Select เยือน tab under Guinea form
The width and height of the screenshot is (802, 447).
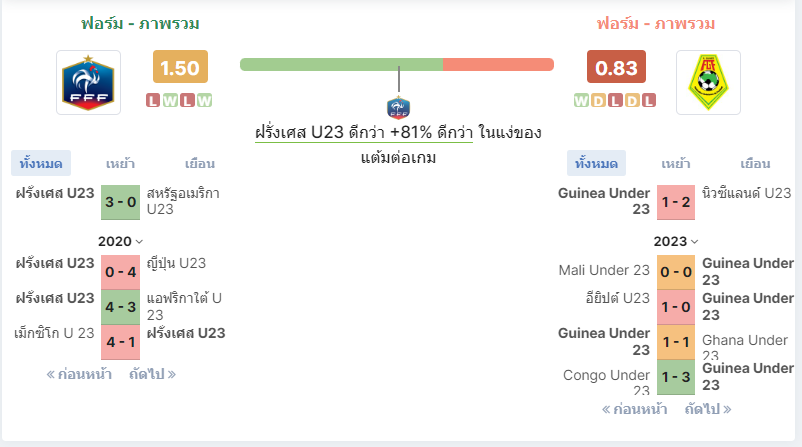click(755, 164)
